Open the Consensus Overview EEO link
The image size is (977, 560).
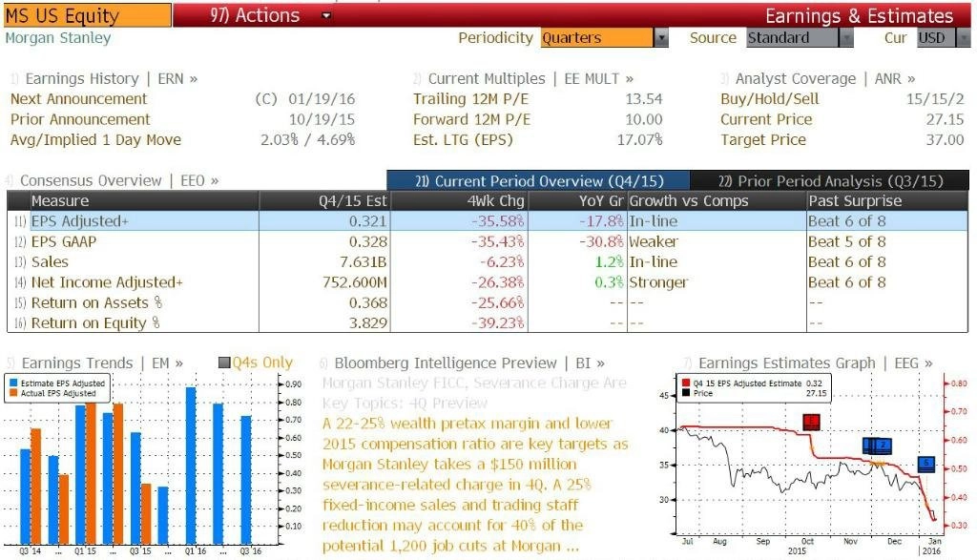[x=119, y=180]
